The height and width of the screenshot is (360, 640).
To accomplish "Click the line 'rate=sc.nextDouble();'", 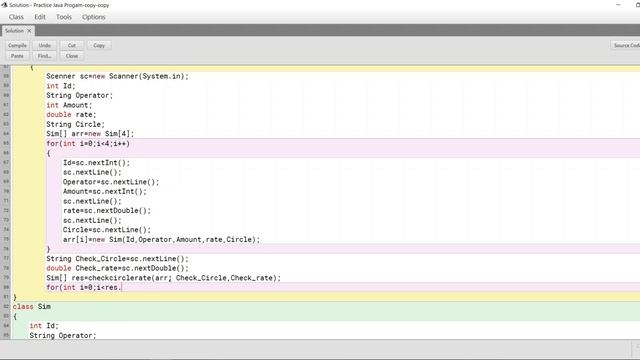I will point(107,211).
